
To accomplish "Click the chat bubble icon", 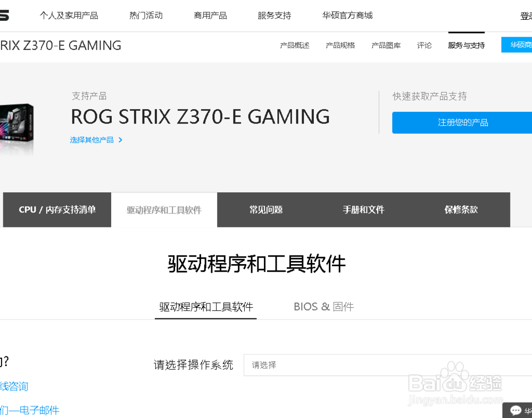I will pos(516,411).
